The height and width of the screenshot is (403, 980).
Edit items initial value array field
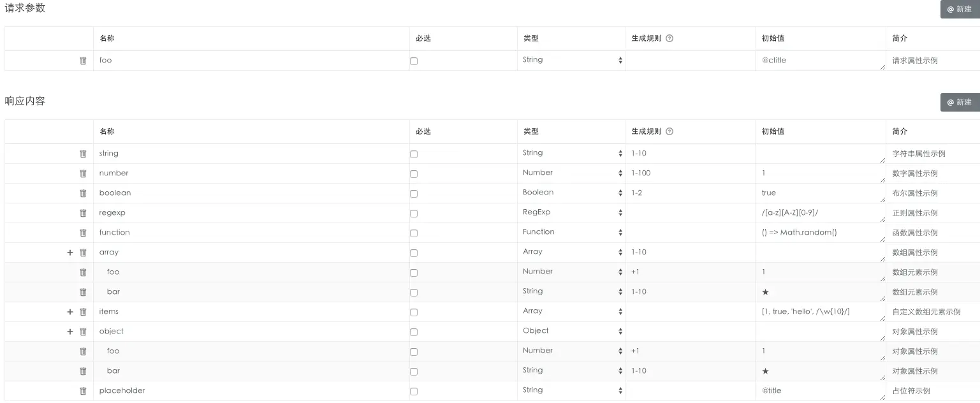[x=820, y=312]
